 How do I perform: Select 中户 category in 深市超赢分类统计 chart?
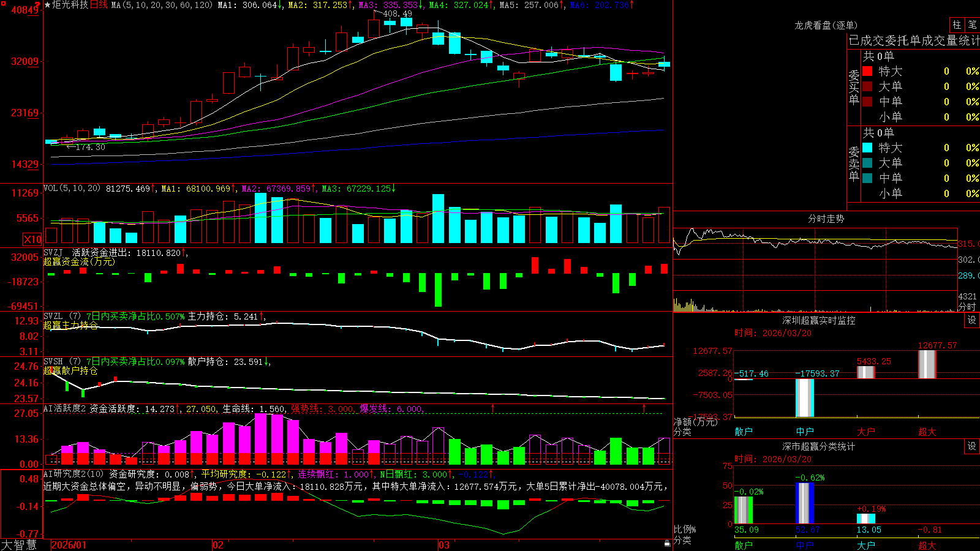(x=805, y=545)
